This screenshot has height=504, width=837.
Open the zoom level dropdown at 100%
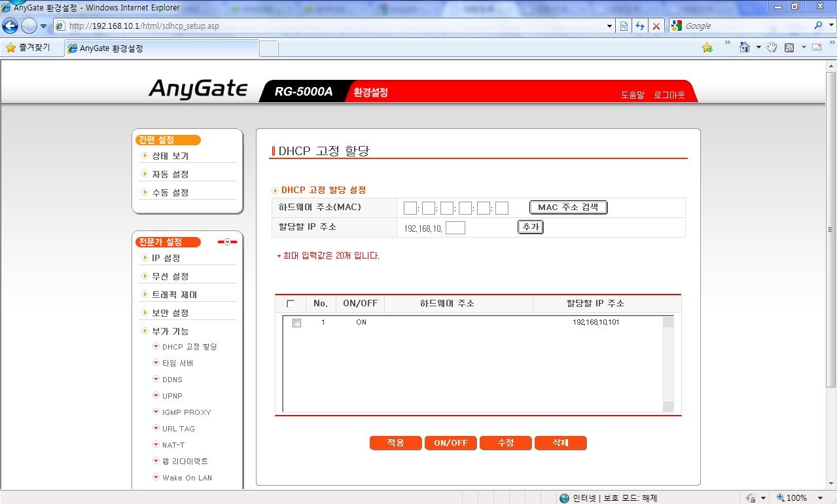[x=821, y=498]
